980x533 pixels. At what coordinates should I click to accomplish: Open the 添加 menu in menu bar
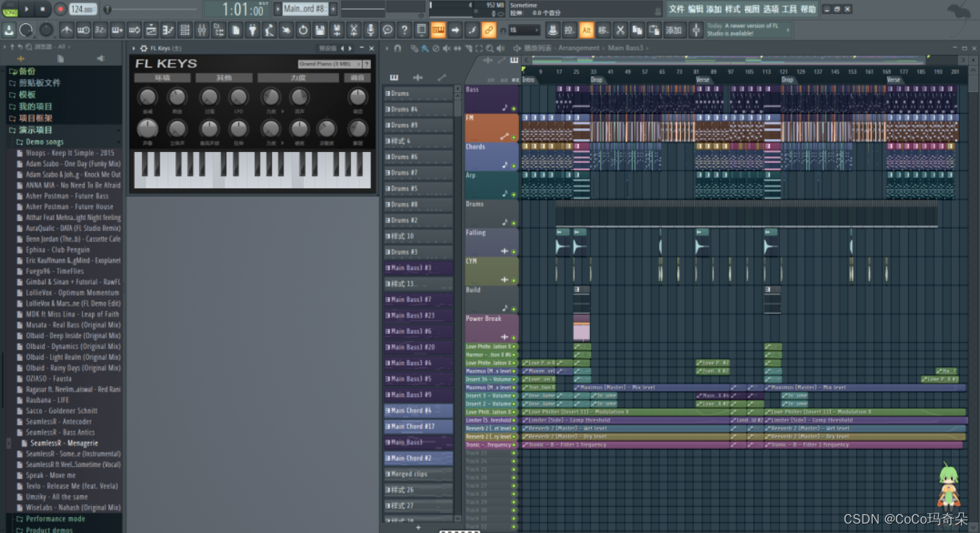(714, 9)
